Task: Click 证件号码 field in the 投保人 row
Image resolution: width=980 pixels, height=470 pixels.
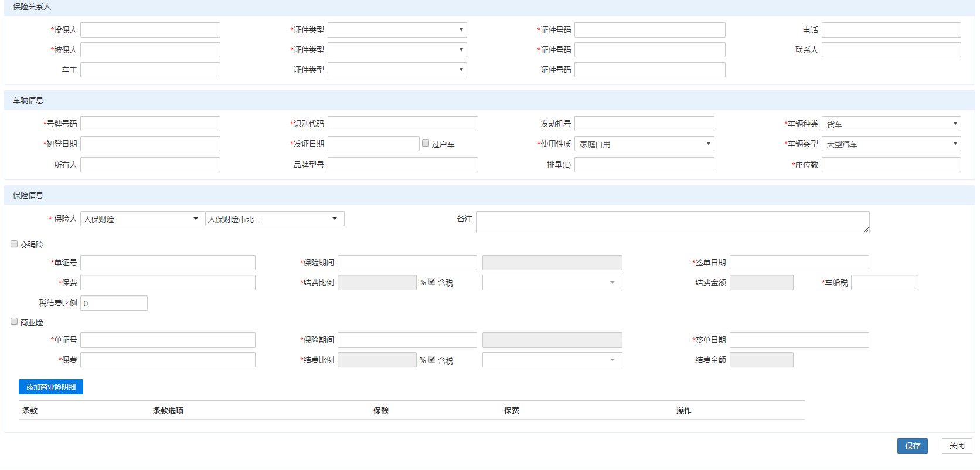Action: click(x=650, y=30)
